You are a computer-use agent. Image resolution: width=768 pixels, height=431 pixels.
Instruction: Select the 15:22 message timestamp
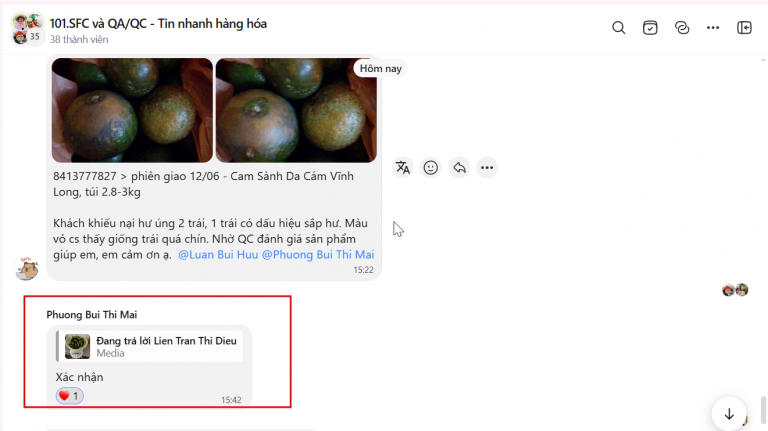pyautogui.click(x=363, y=270)
